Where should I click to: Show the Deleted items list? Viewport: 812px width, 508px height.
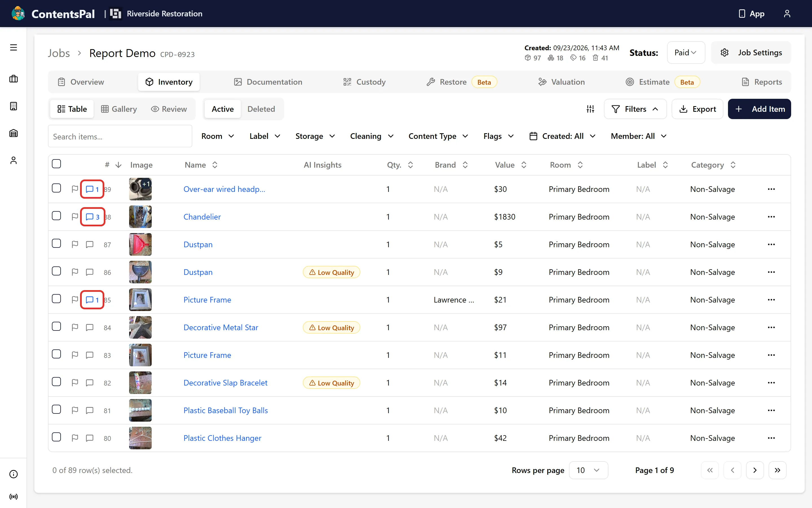(261, 109)
